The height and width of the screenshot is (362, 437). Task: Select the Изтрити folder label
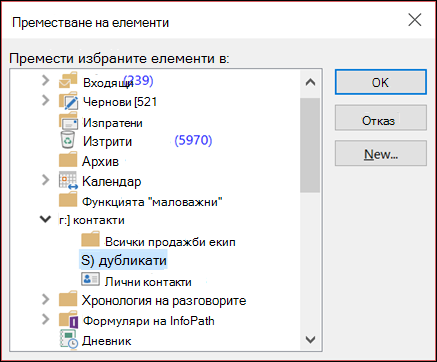tap(107, 141)
